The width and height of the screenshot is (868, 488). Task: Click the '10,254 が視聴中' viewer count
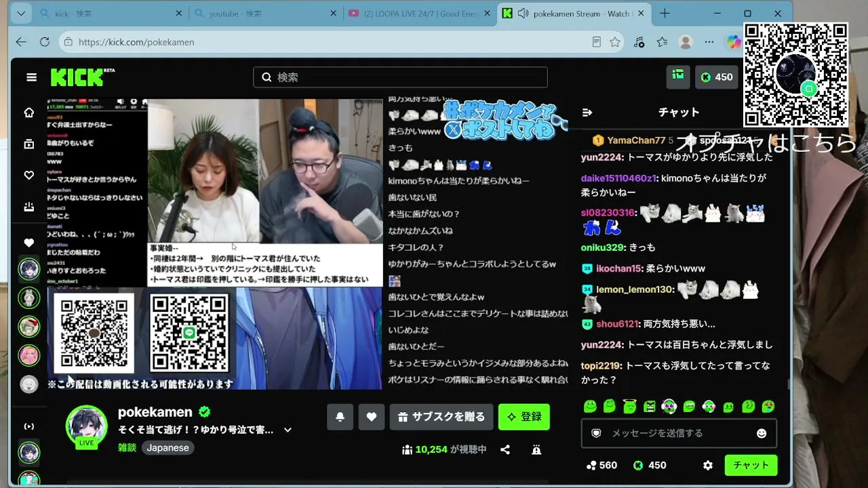[x=444, y=449]
